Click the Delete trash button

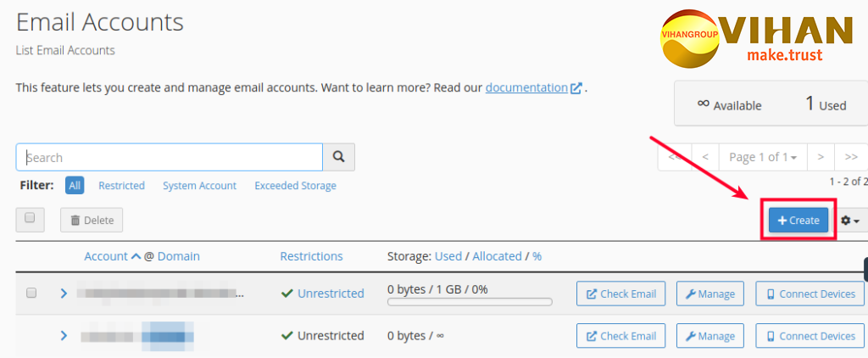point(92,221)
